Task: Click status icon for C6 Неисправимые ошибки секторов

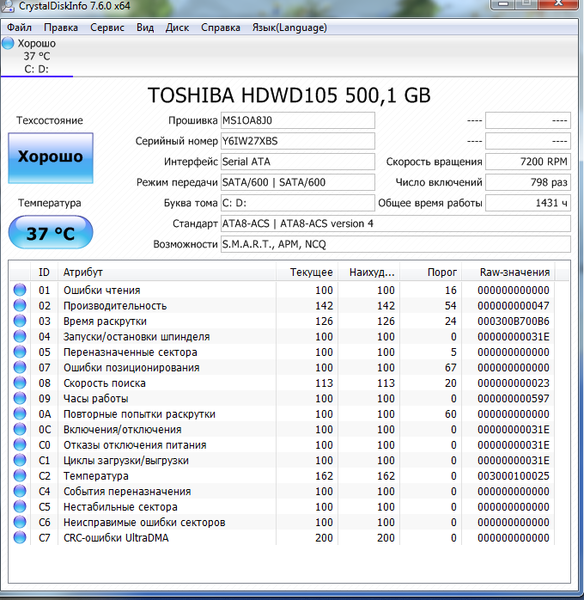Action: [x=20, y=522]
